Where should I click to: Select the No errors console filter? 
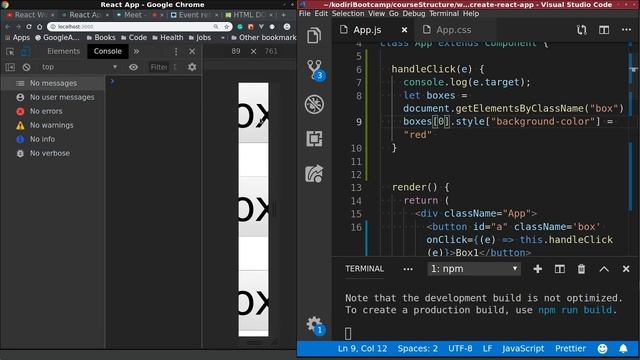[53, 111]
